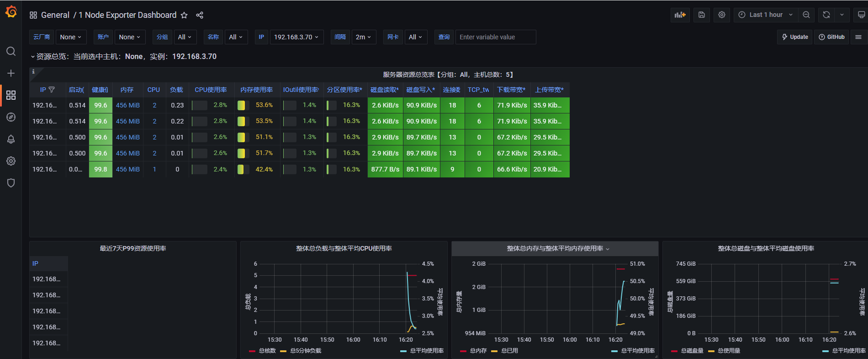Image resolution: width=868 pixels, height=359 pixels.
Task: Sort by 磁盘读取 column header
Action: coord(385,90)
